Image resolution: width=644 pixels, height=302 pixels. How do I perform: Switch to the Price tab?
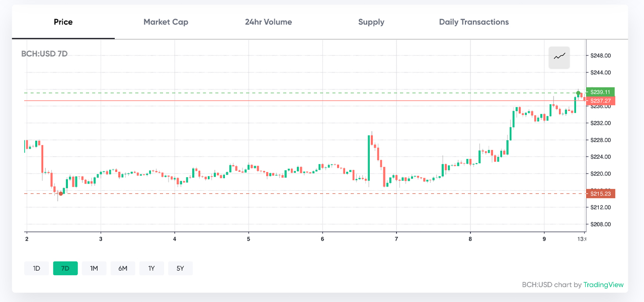pyautogui.click(x=63, y=22)
